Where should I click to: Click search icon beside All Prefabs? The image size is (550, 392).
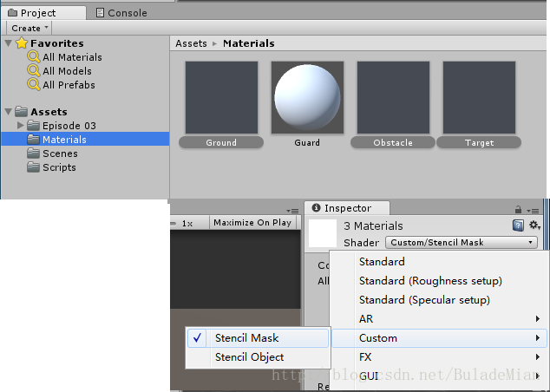coord(34,85)
